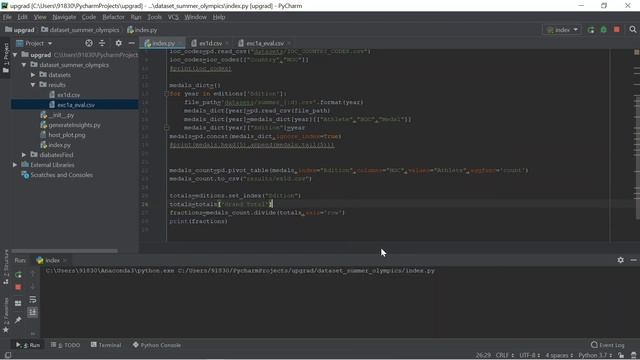Collapse the results folder
The height and width of the screenshot is (360, 640).
point(33,85)
